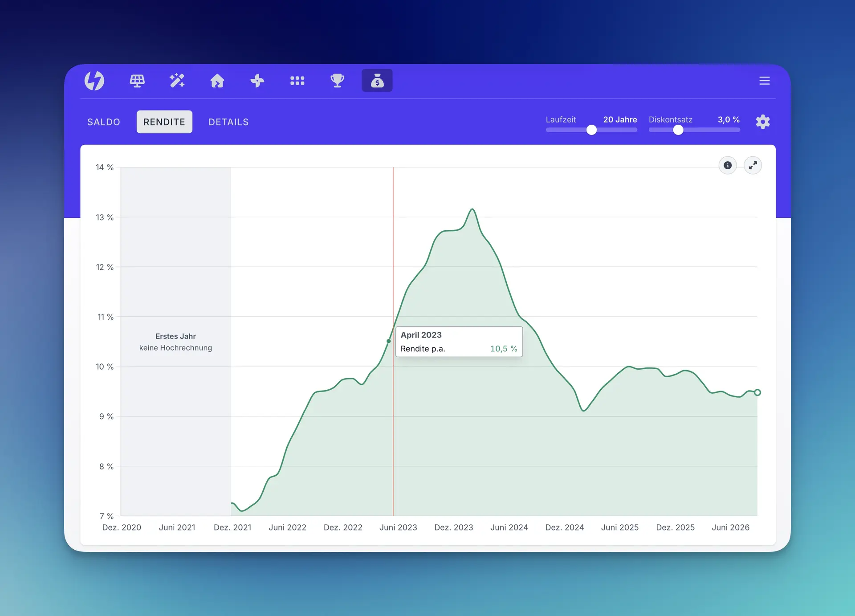This screenshot has height=616, width=855.
Task: Select the RENDITE tab
Action: click(164, 122)
